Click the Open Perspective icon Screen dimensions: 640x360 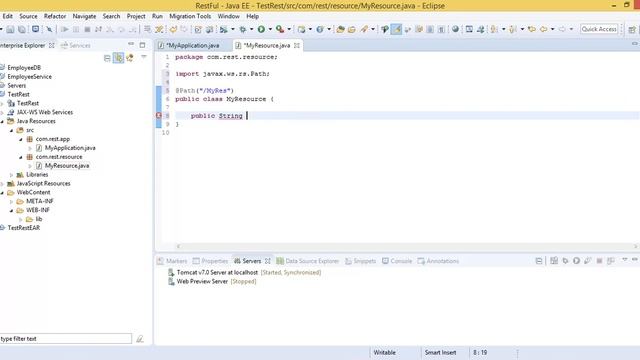(x=632, y=29)
